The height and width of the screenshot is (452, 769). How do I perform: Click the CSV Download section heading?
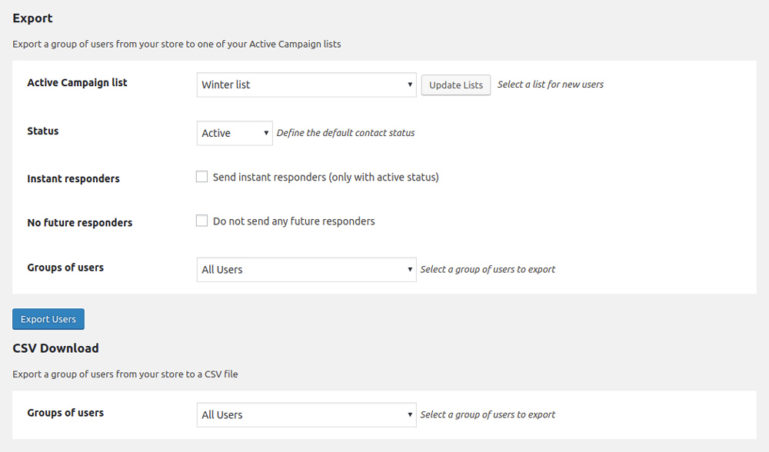[55, 348]
